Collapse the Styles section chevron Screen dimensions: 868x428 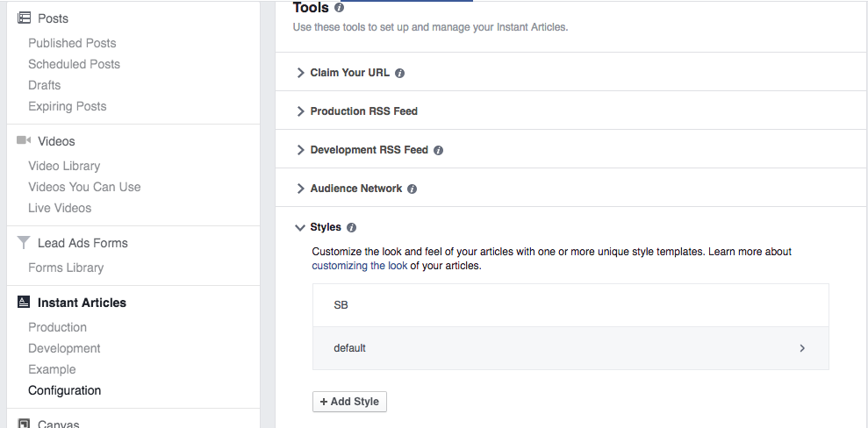(300, 227)
